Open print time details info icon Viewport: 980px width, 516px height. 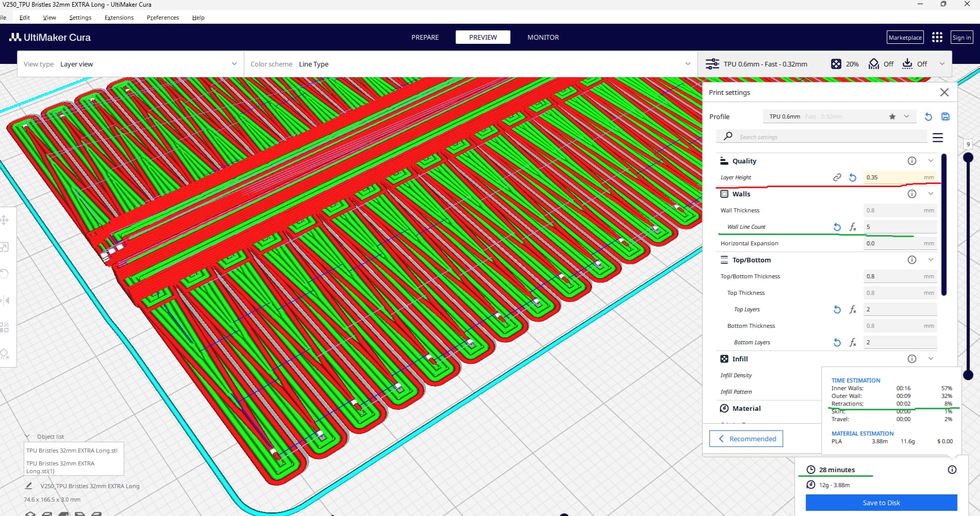coord(952,470)
